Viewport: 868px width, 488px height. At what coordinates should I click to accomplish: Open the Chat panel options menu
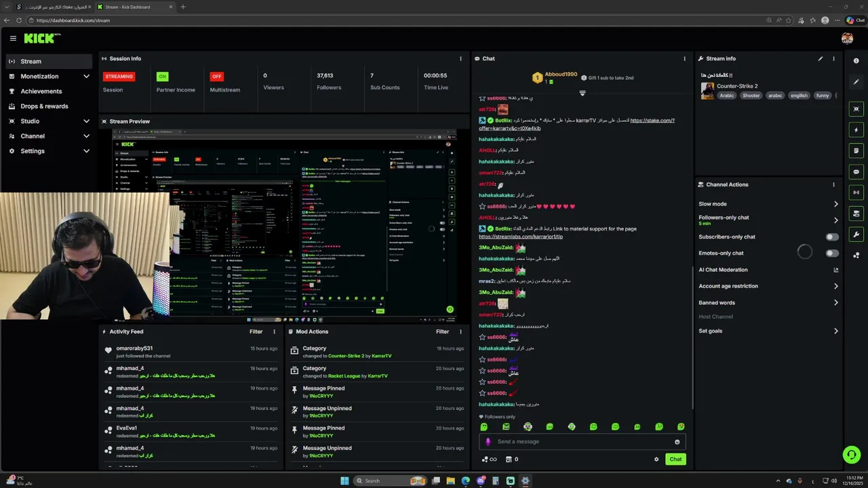[684, 58]
